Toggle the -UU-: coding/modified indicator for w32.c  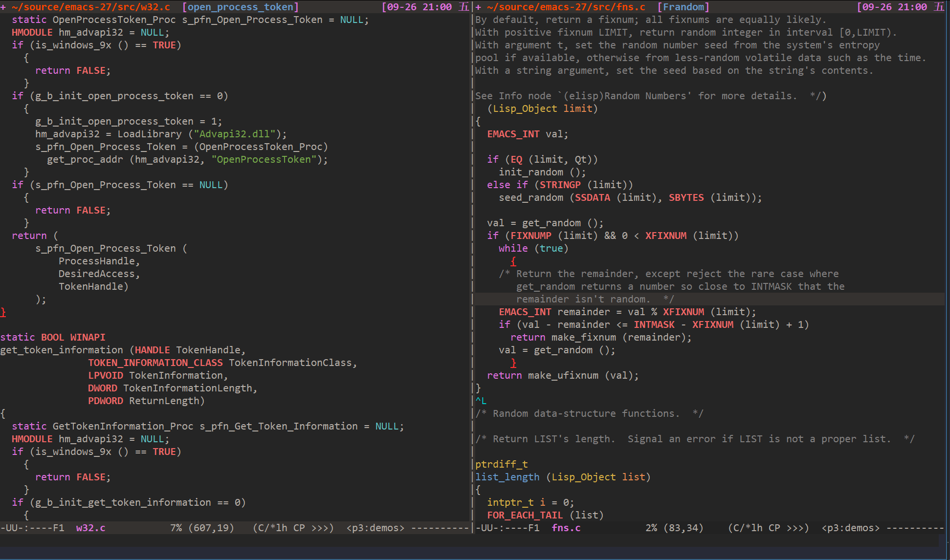pyautogui.click(x=15, y=528)
